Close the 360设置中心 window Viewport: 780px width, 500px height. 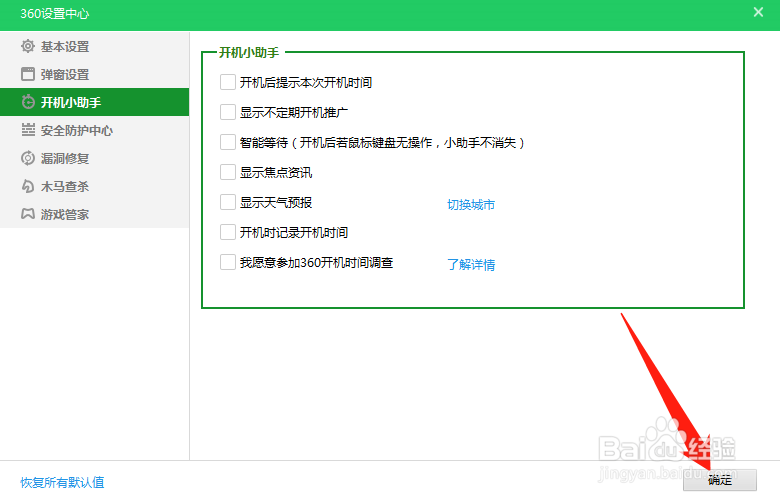tap(758, 12)
